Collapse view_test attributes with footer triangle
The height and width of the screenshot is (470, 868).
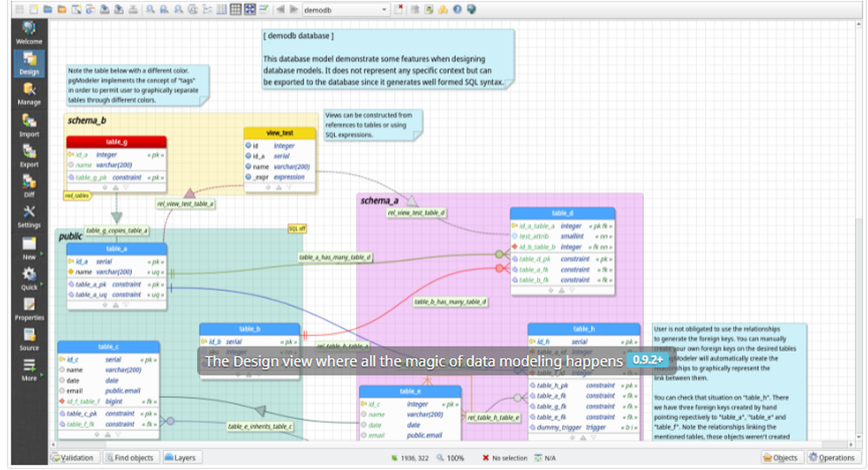point(279,188)
